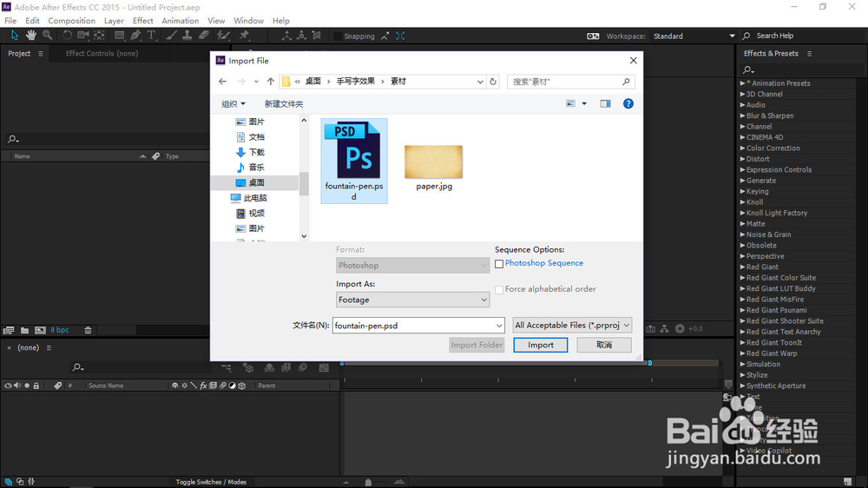Select the Rotation tool

click(x=67, y=36)
